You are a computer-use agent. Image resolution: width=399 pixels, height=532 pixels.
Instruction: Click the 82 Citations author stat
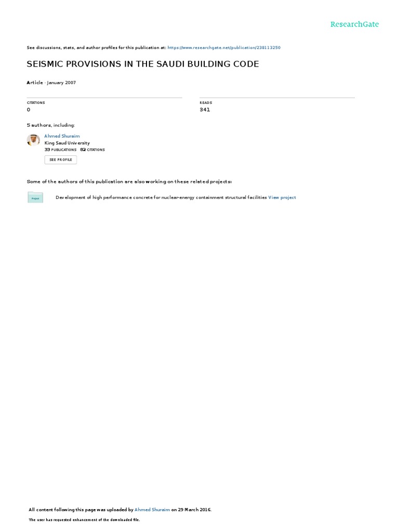point(92,150)
